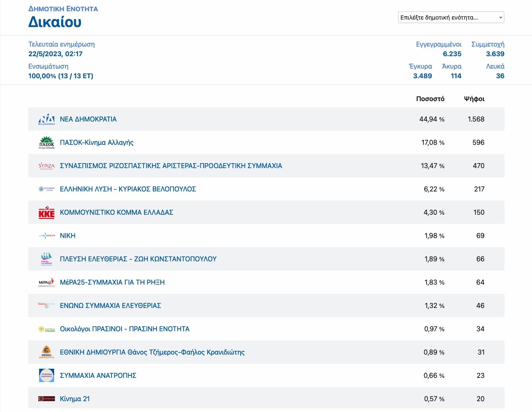Open ΜέΡΑ25-ΣΥΜΜΑΧΙΑ ΓΙΑ ΤΗ ΡΗΞΗ link
Viewport: 532px width, 412px height.
pos(112,282)
